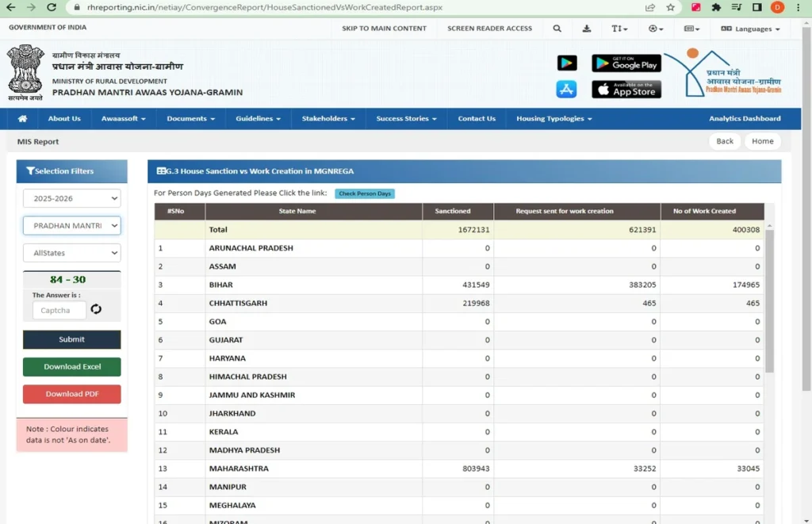Expand the Success Stories menu

pyautogui.click(x=407, y=119)
